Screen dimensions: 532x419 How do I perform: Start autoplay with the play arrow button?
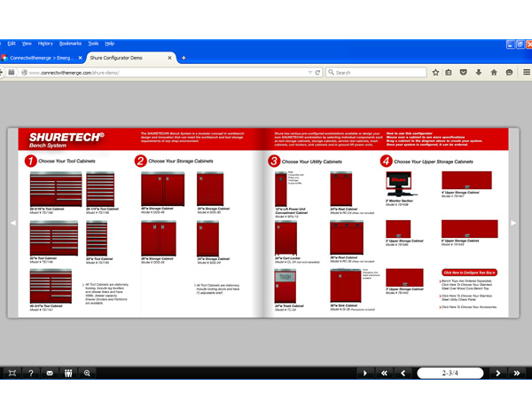click(365, 373)
